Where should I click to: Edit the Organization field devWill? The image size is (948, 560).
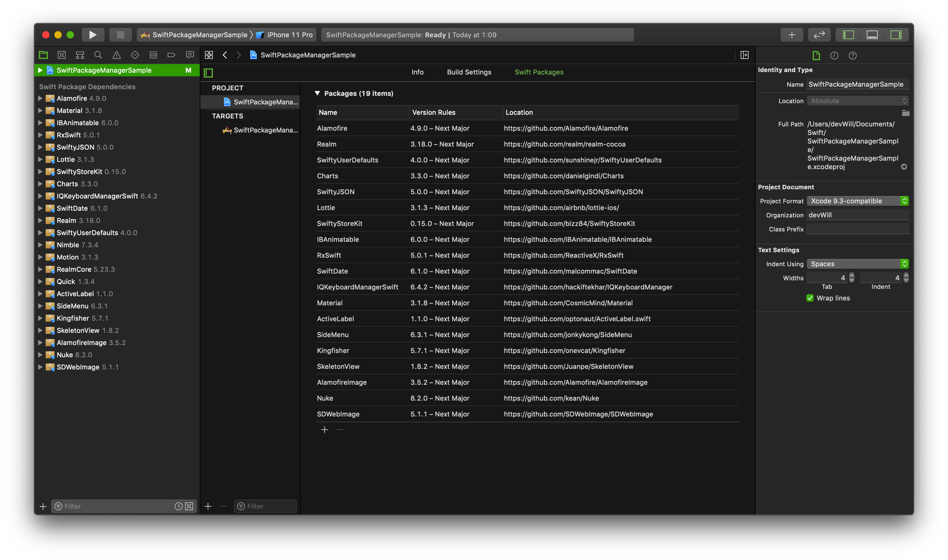(x=857, y=215)
